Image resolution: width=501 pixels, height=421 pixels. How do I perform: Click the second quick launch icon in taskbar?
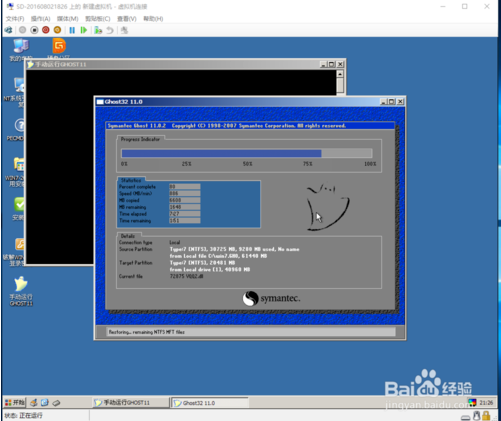(45, 403)
